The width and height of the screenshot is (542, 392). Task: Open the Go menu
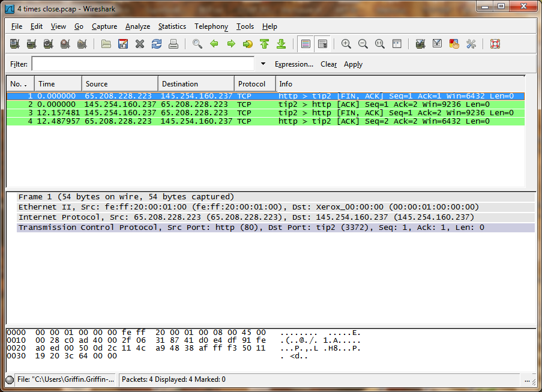[x=79, y=26]
